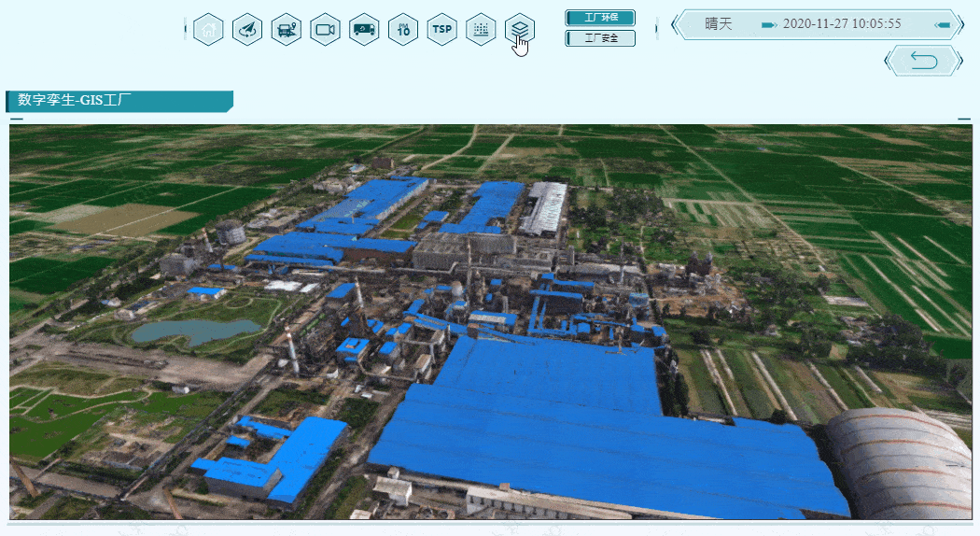Collapse panel using top-left dash above map
Viewport: 980px width, 536px height.
[16, 120]
